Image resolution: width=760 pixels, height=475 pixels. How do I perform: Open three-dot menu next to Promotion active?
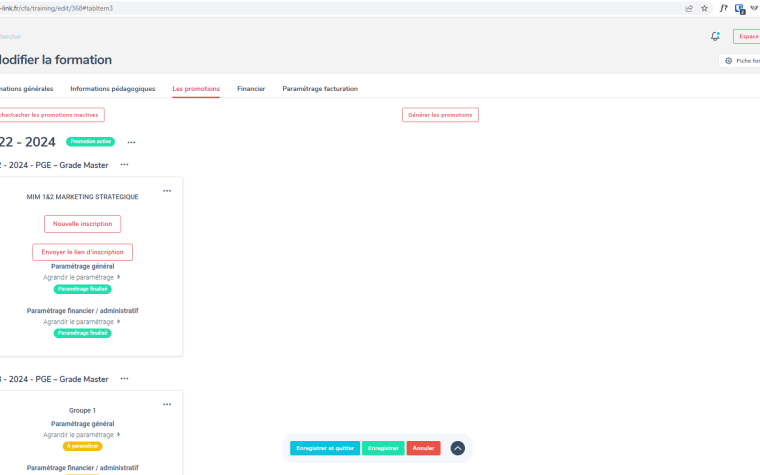[131, 142]
